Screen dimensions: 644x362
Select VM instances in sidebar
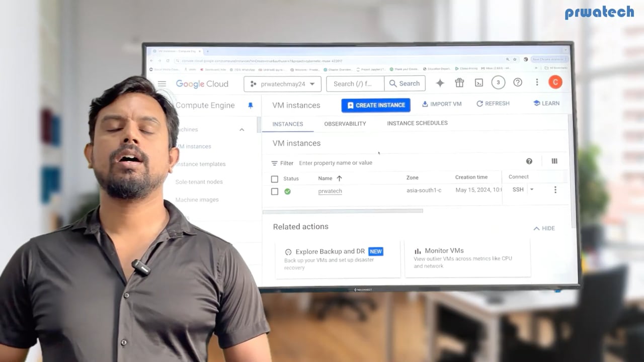(193, 147)
